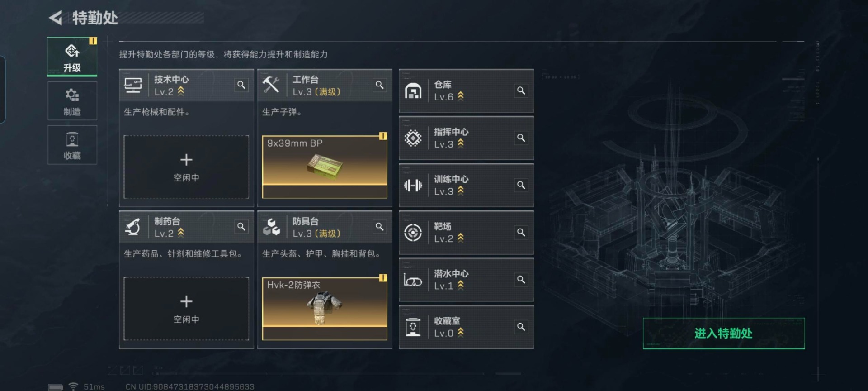Inspect 收藏室 using its magnifier icon

pos(521,327)
